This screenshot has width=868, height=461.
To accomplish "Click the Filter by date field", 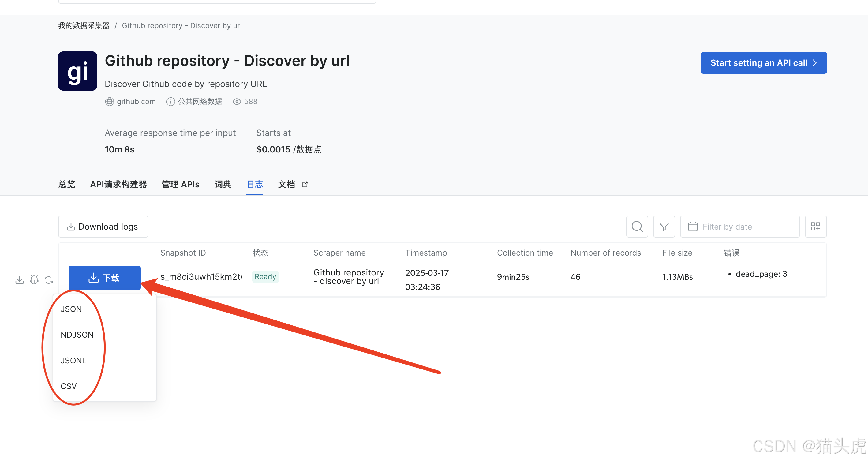I will click(x=740, y=227).
